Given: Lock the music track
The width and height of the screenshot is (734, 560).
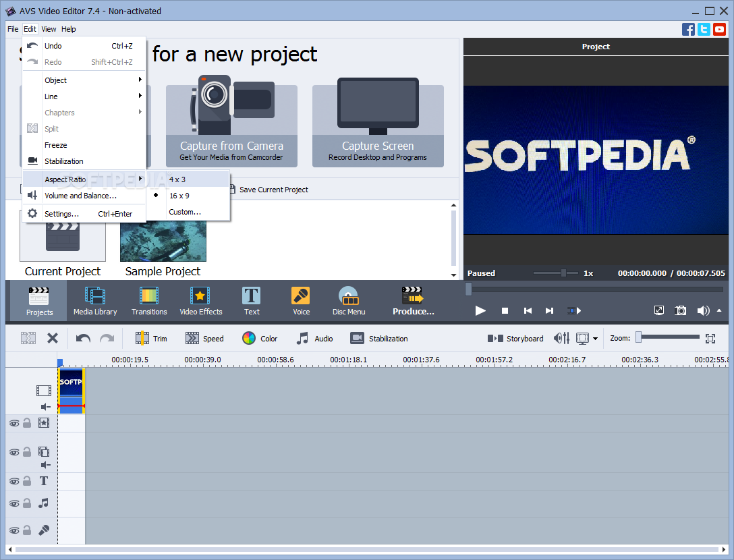Looking at the screenshot, I should coord(27,503).
